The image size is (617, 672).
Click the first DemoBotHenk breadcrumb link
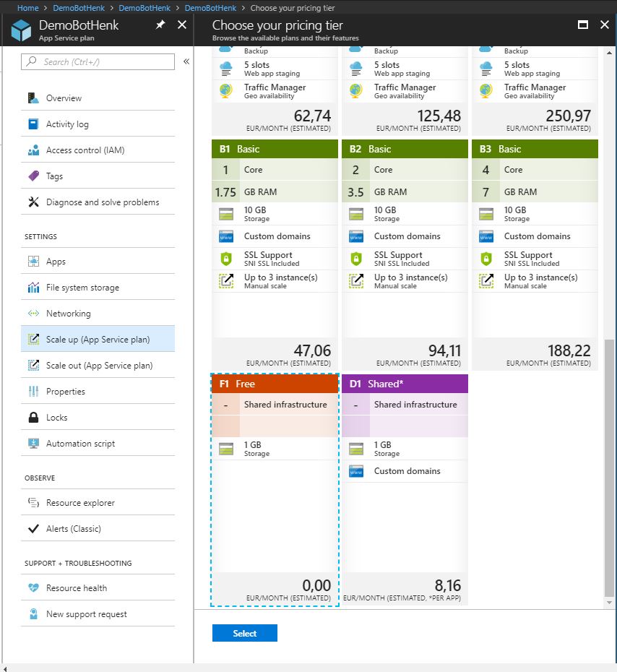point(79,8)
